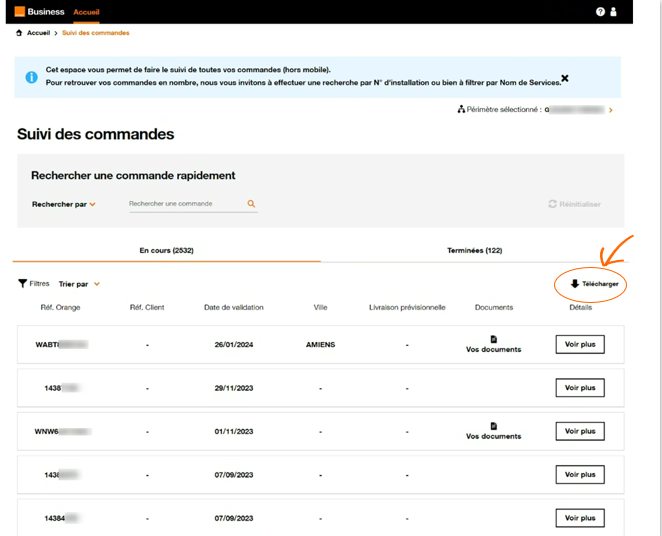Click Voir plus for order dated 26/01/2024
The width and height of the screenshot is (662, 536).
pos(580,344)
